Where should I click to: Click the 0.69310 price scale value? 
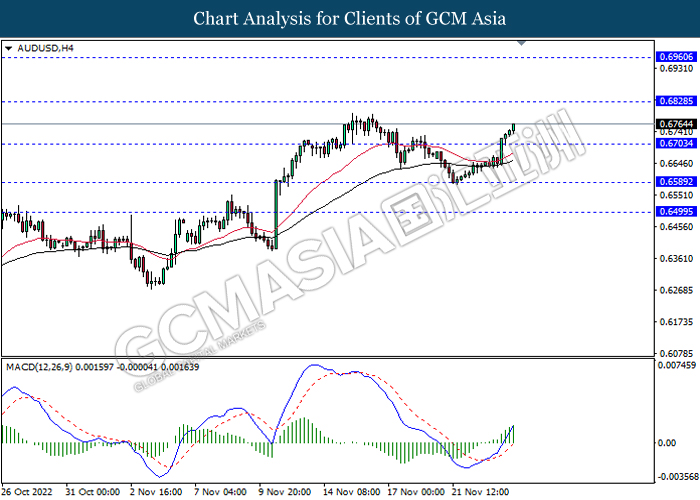tap(676, 69)
